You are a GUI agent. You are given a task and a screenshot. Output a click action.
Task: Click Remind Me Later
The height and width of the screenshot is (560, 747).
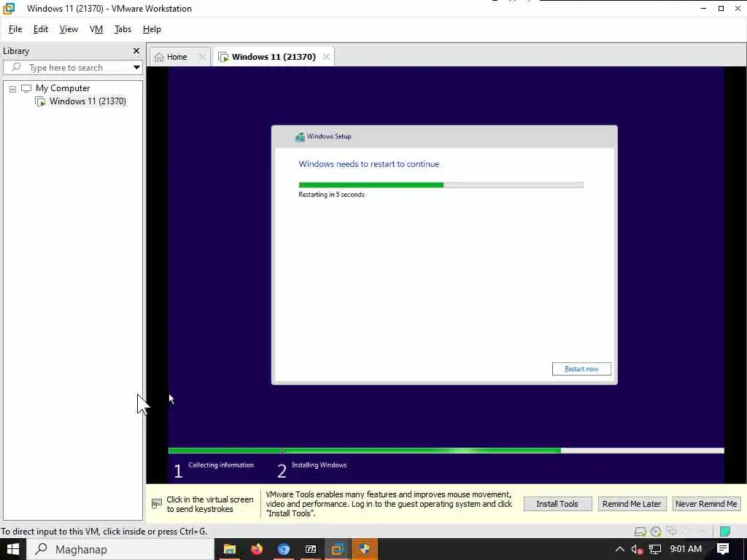(x=632, y=504)
